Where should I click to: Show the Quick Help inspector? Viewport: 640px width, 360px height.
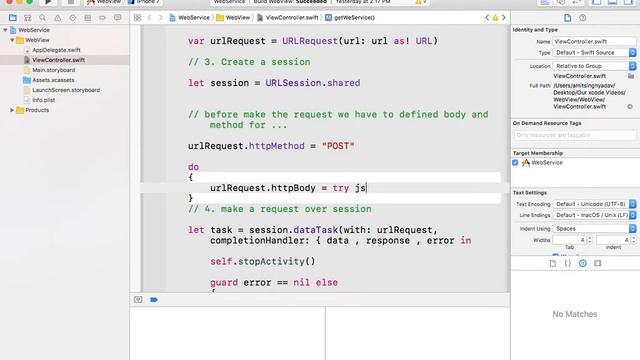click(583, 18)
